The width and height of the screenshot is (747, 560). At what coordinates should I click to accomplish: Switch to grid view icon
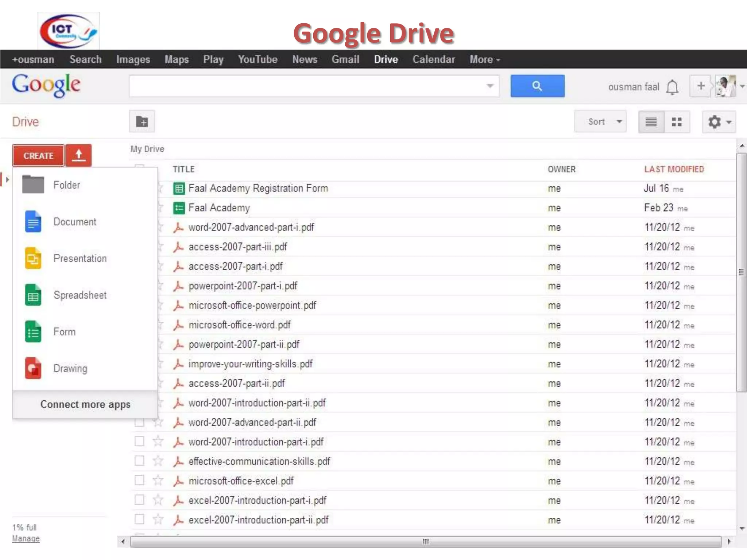point(677,122)
